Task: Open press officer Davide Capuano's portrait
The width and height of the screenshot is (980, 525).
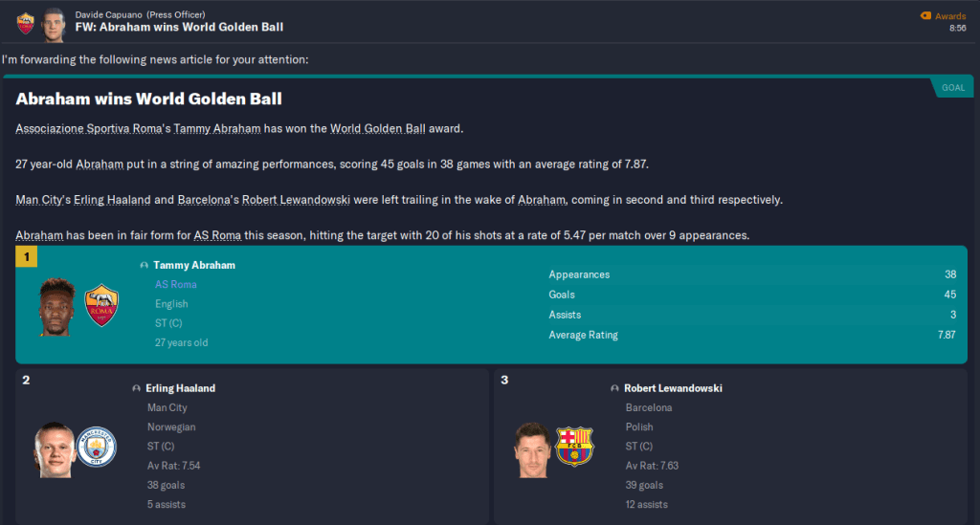Action: click(56, 20)
